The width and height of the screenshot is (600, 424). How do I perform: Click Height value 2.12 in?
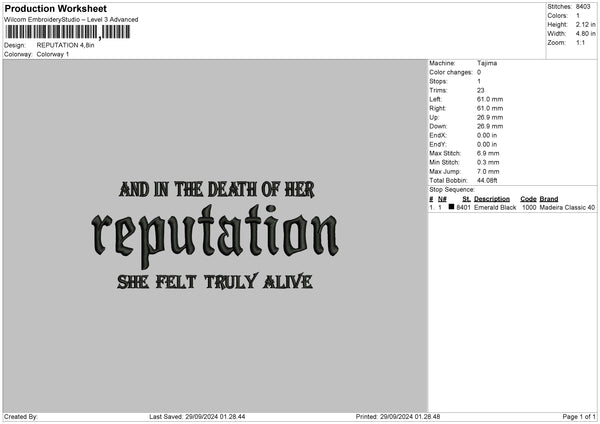pos(585,24)
